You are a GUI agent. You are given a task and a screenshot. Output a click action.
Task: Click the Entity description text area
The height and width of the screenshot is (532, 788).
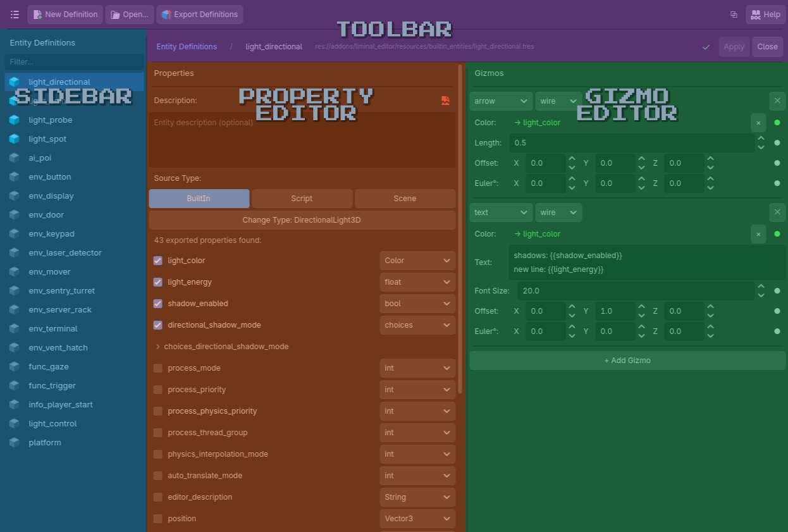tap(302, 140)
